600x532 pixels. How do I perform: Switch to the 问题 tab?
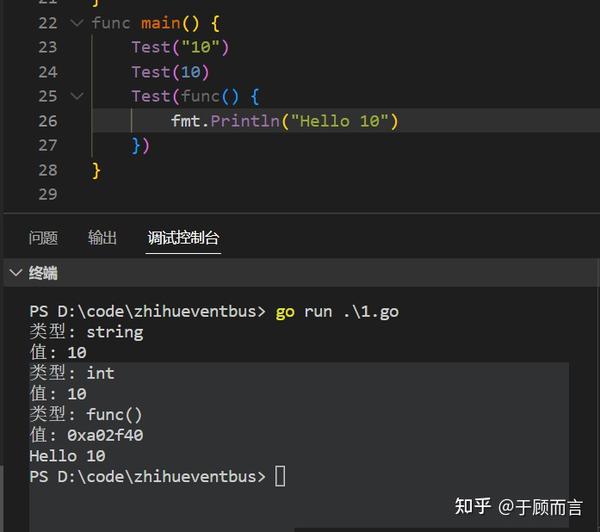[x=43, y=238]
